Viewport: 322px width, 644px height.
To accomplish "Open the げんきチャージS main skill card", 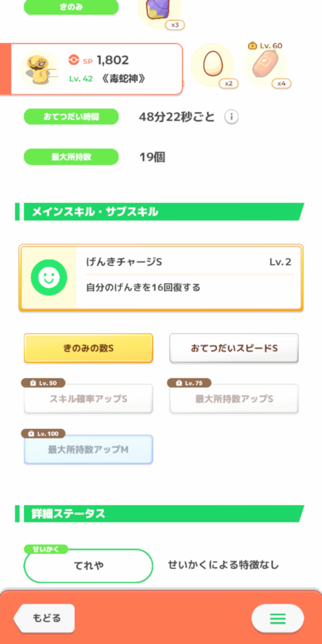I will click(x=161, y=278).
